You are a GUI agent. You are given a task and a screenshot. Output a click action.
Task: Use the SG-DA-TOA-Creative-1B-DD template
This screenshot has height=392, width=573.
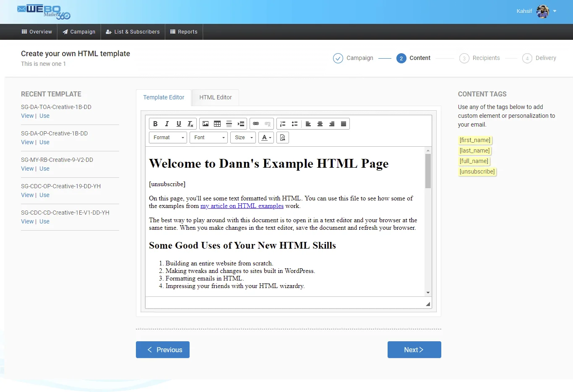click(44, 116)
